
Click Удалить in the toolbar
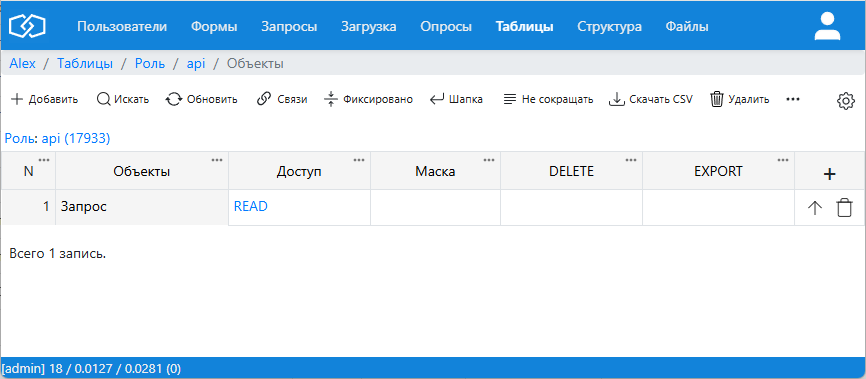tap(740, 99)
